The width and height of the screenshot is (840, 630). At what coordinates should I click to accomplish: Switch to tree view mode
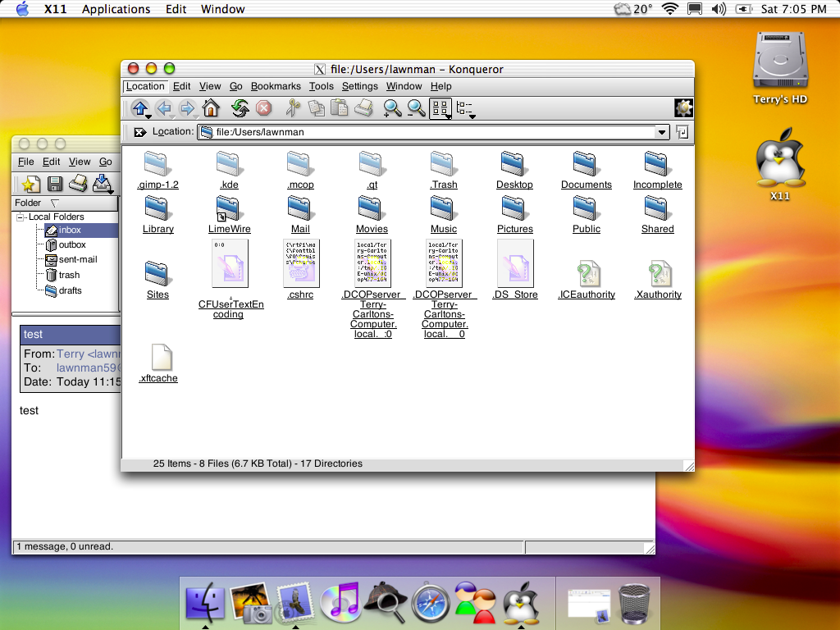pos(465,109)
